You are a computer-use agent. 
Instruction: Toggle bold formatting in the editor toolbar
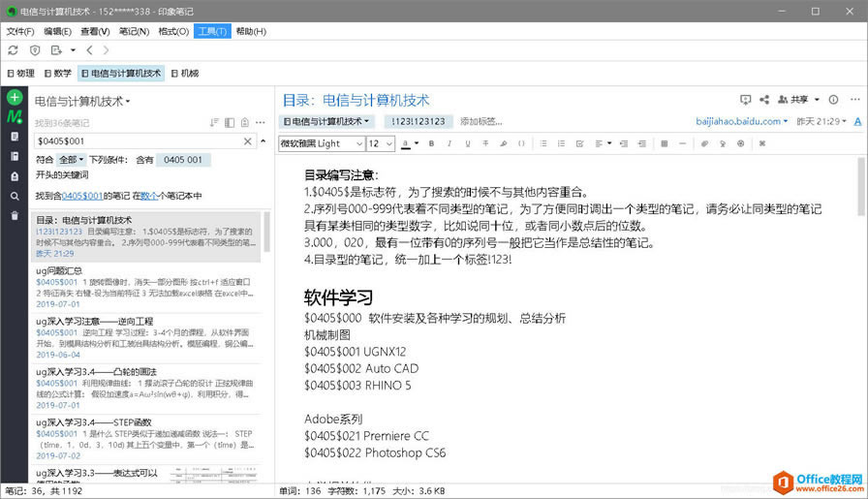pyautogui.click(x=432, y=143)
